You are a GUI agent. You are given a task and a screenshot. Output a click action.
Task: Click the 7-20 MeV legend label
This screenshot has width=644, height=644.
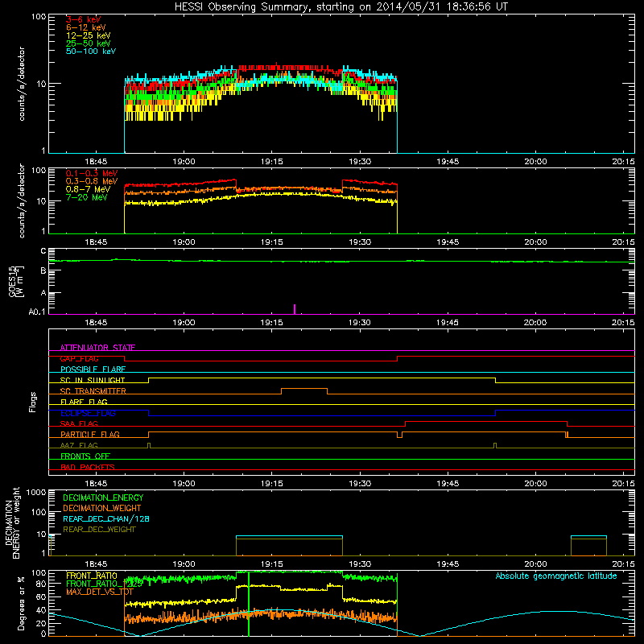87,197
